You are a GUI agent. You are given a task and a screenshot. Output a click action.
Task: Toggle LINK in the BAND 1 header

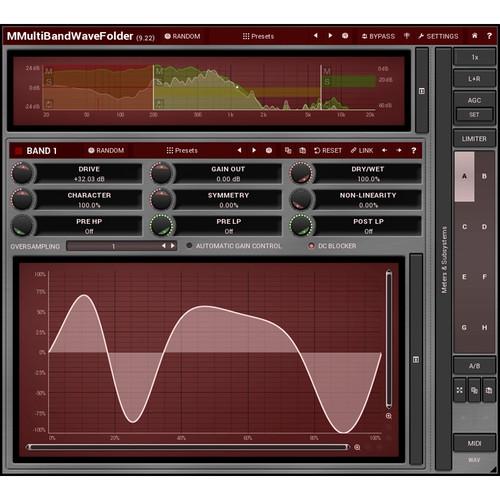coord(362,150)
